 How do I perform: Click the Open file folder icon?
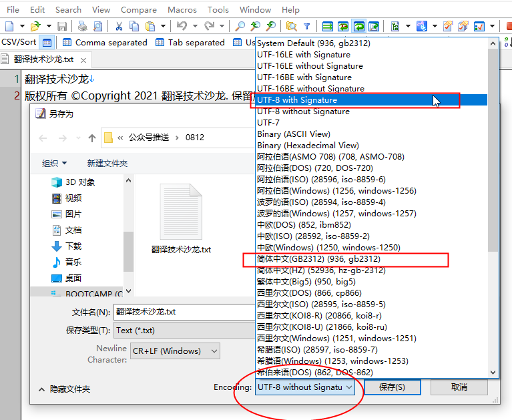tap(35, 26)
